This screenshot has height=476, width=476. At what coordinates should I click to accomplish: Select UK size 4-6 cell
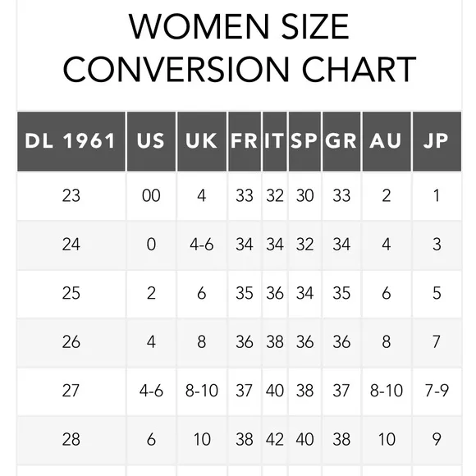click(202, 245)
